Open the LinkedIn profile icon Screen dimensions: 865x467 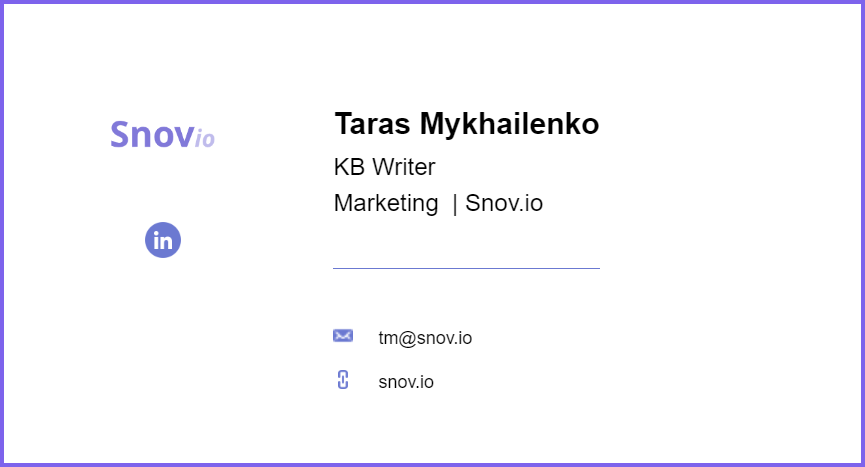(x=163, y=240)
